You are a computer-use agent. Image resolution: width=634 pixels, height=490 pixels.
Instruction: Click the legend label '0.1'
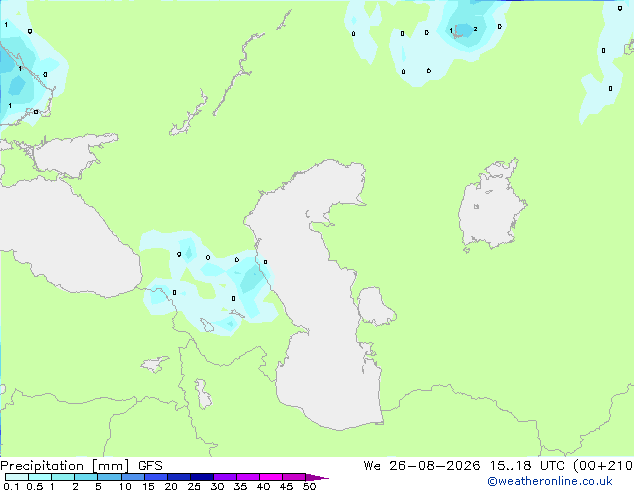click(x=11, y=486)
